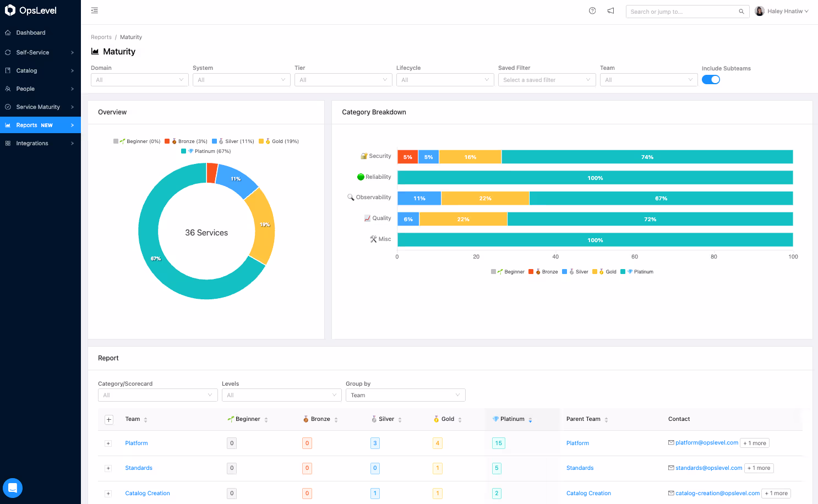Click Haley Hnatiw's avatar

[x=760, y=11]
